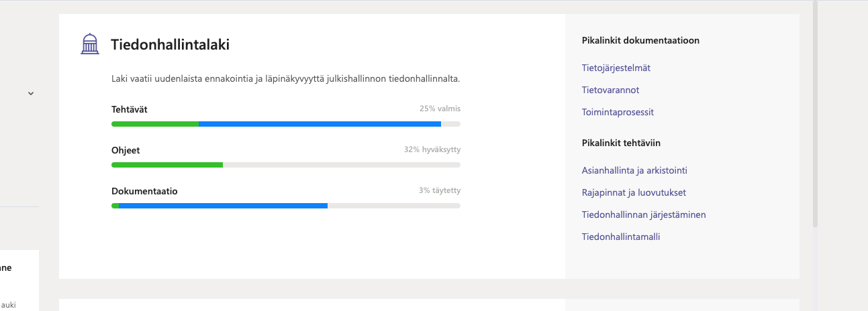
Task: Open Tiedonhallinnan järjestäminen tasks
Action: (644, 214)
